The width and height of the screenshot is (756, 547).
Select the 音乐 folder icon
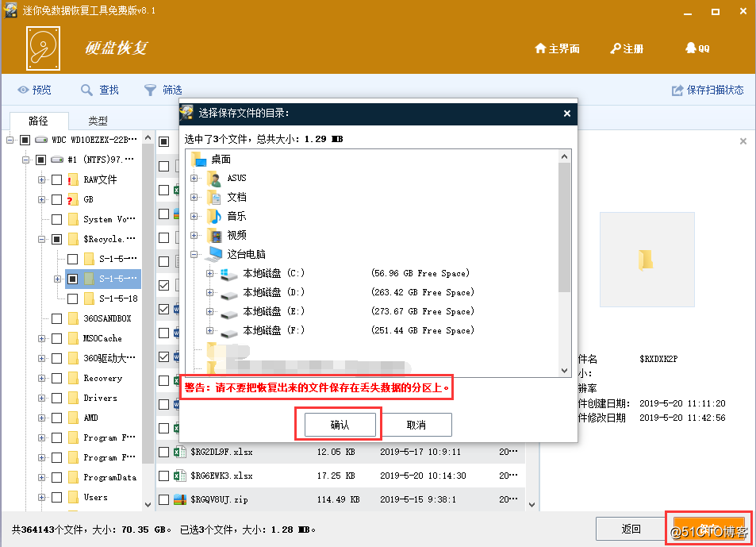coord(214,216)
